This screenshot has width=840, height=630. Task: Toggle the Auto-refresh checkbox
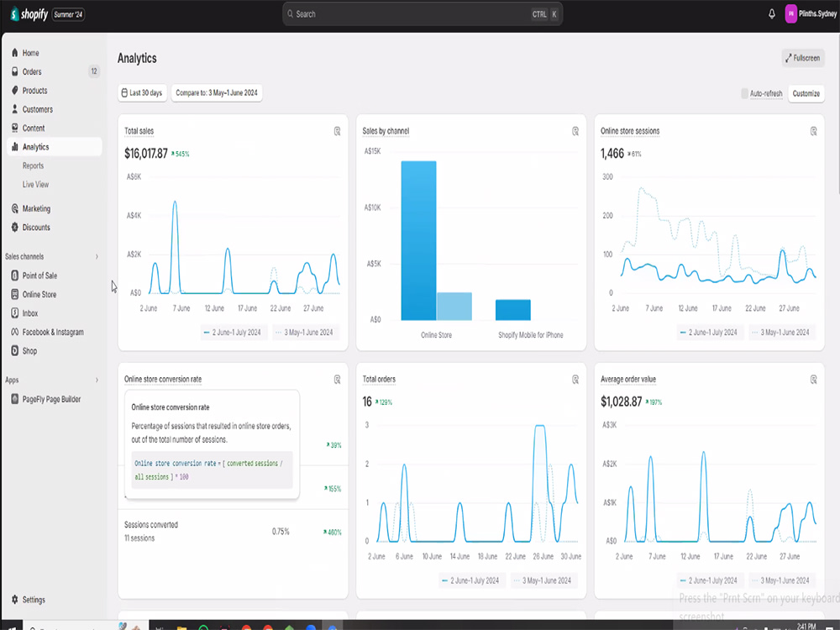[x=744, y=93]
